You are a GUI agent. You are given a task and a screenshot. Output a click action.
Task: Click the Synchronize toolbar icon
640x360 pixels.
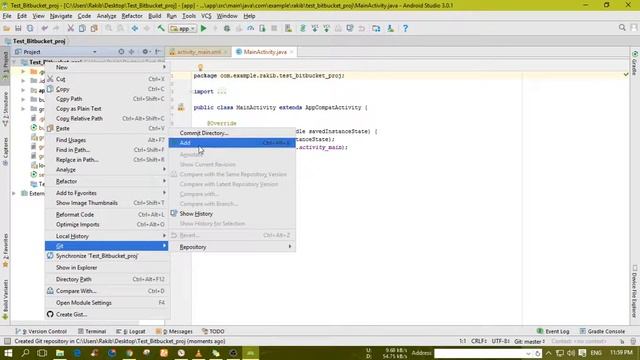coord(30,29)
